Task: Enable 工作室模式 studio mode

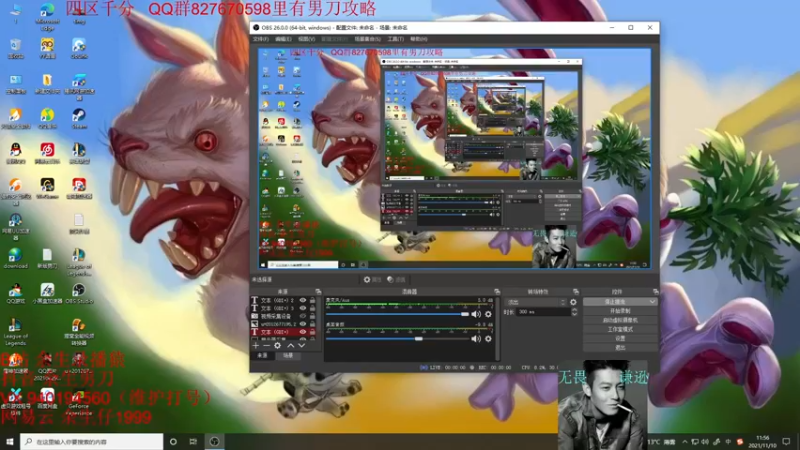Action: click(x=620, y=329)
